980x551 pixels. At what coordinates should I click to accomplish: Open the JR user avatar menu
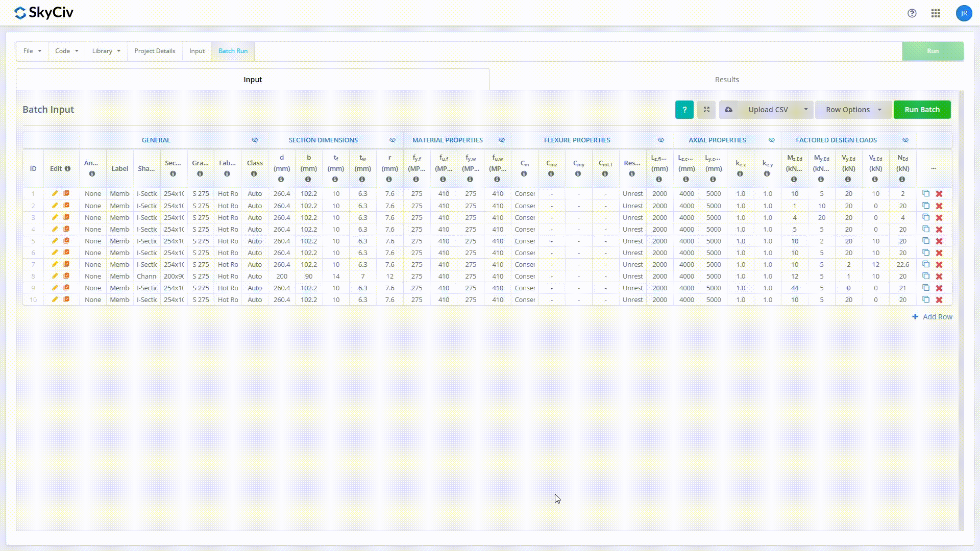(964, 13)
